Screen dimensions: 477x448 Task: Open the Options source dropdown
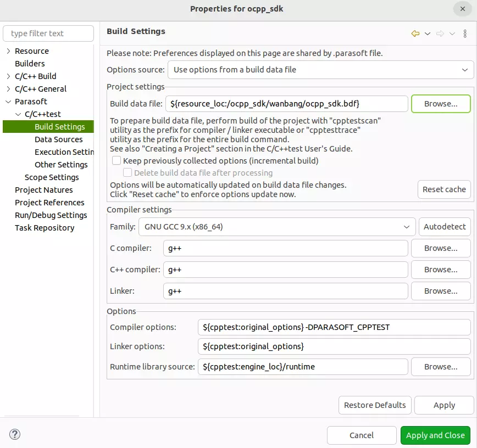point(320,70)
